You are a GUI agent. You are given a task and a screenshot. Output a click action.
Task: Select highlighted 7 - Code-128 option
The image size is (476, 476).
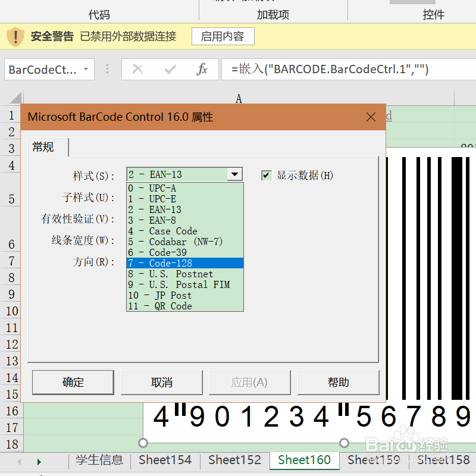185,263
